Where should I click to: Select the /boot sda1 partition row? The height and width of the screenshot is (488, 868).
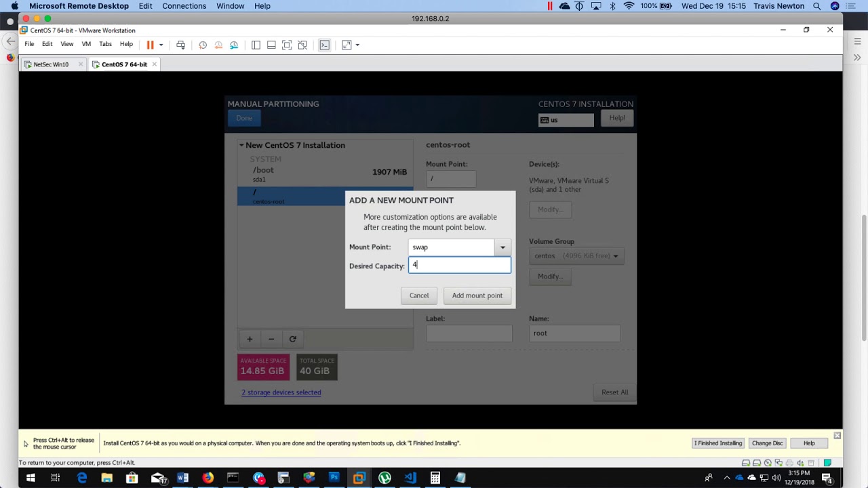325,174
